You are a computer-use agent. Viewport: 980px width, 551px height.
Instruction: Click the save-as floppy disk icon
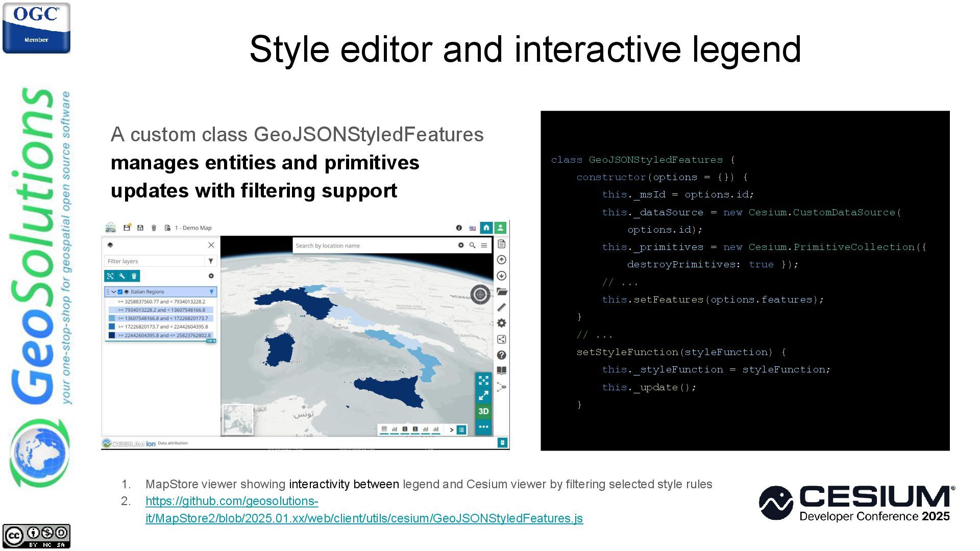click(x=140, y=228)
